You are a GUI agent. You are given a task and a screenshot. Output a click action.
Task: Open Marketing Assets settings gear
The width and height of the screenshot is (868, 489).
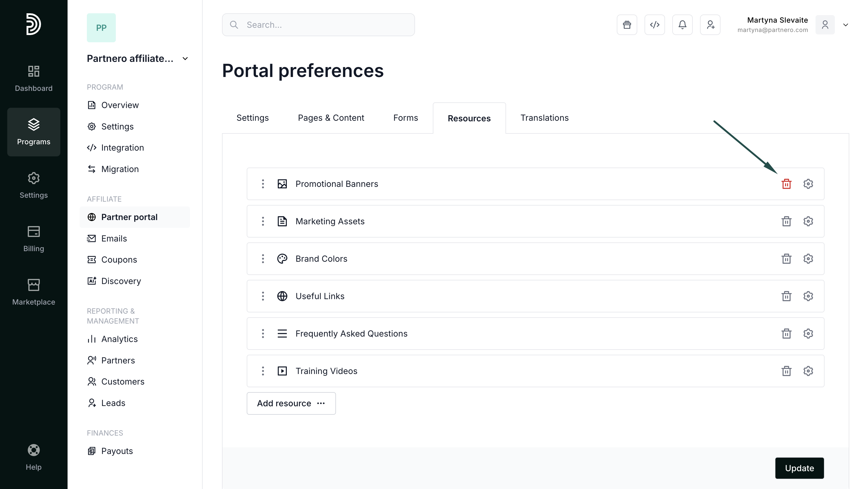808,221
